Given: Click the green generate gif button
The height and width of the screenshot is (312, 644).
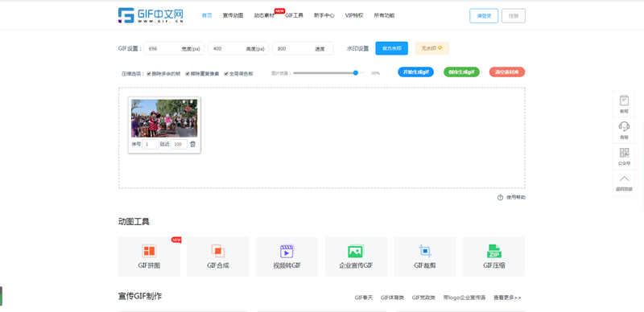Looking at the screenshot, I should coord(461,72).
